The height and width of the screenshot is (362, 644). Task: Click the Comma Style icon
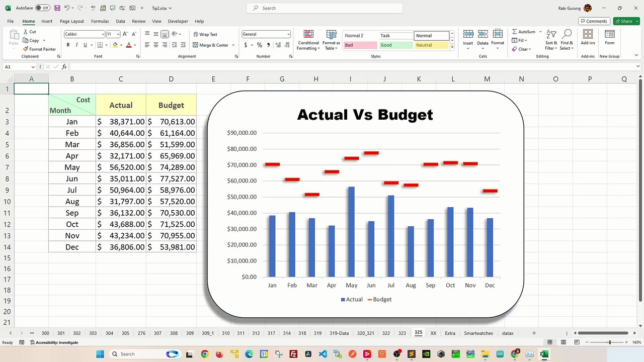pos(268,45)
